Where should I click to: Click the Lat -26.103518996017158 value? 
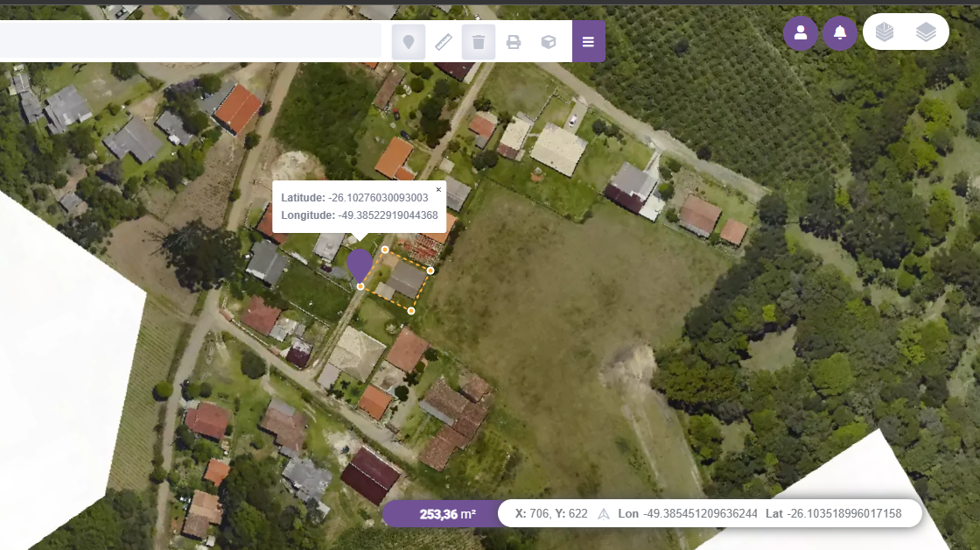[833, 514]
